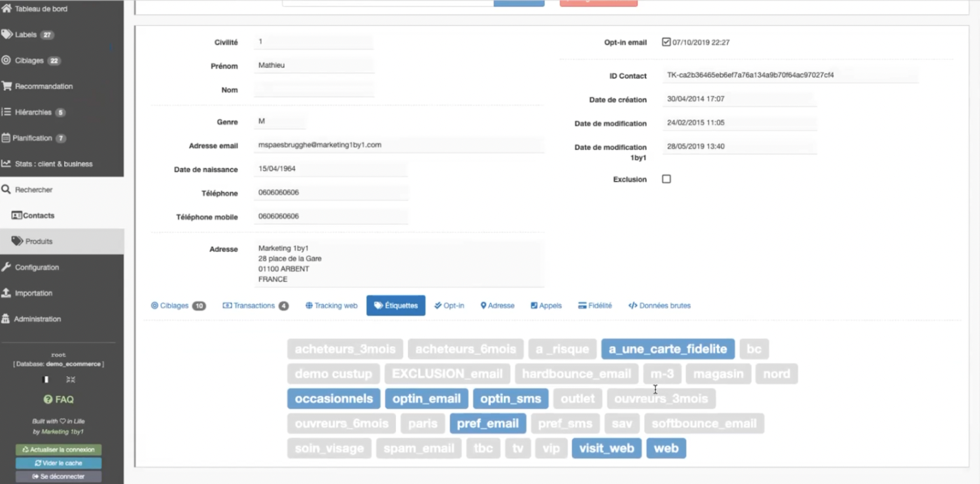Enable the outlet tag
The image size is (980, 484).
click(578, 398)
